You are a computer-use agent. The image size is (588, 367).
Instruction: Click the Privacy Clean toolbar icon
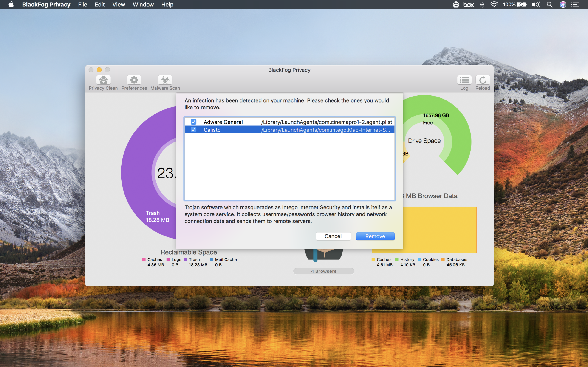click(x=103, y=80)
